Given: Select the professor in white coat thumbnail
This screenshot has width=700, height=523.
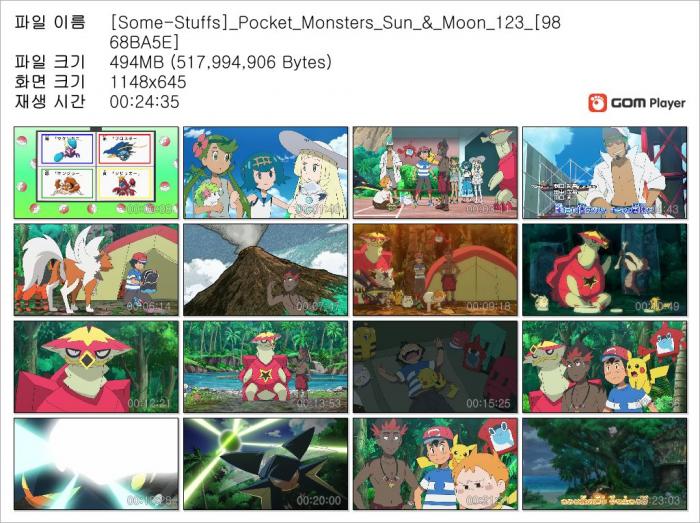Looking at the screenshot, I should pos(605,173).
